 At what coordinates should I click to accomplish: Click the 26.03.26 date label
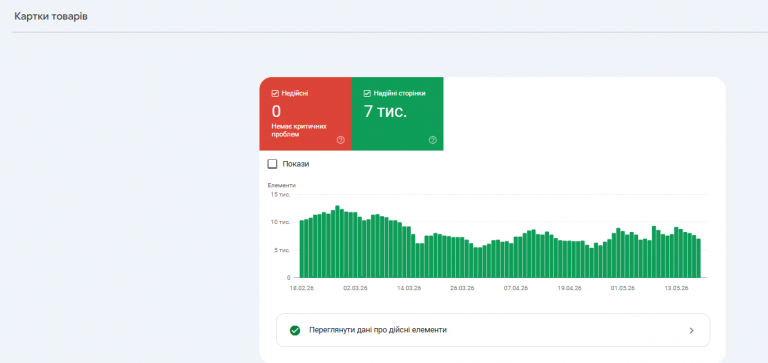tap(462, 288)
